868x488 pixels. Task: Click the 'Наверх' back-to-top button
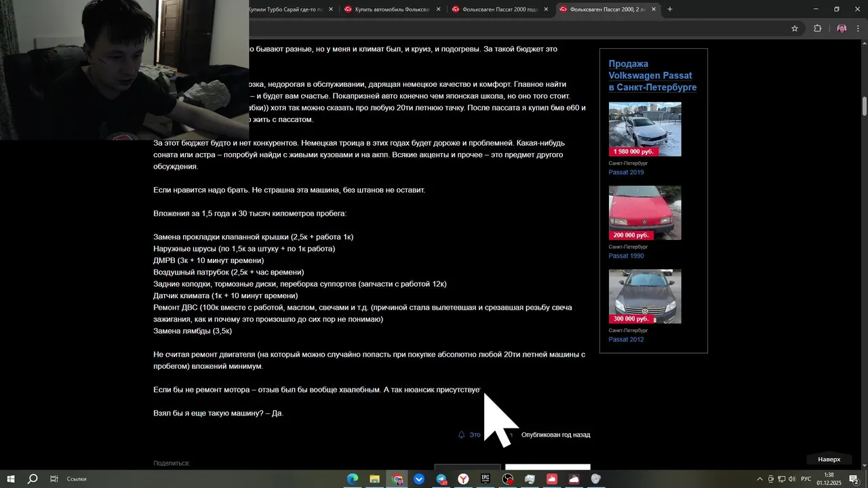pyautogui.click(x=829, y=459)
